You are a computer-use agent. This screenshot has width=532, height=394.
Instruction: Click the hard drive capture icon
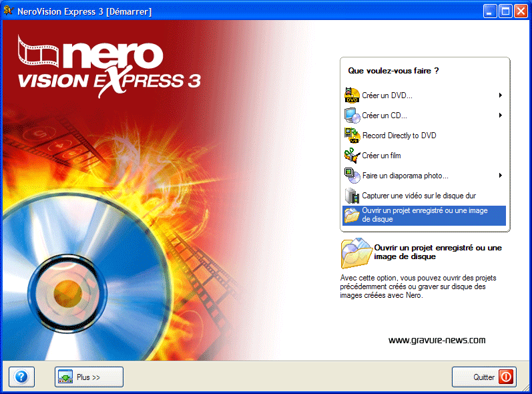(x=352, y=196)
